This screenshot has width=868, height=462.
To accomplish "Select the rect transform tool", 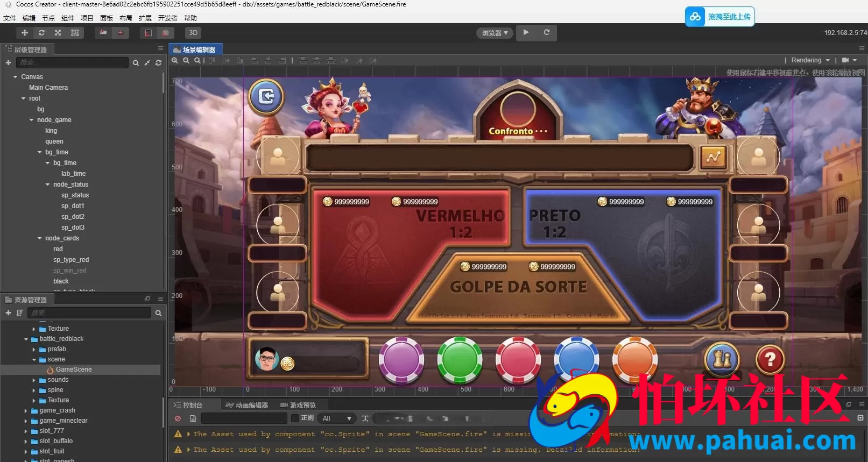I will tap(75, 33).
